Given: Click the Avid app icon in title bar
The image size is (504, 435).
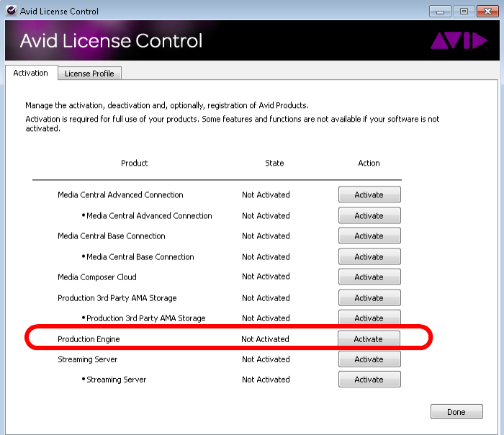Looking at the screenshot, I should click(9, 12).
